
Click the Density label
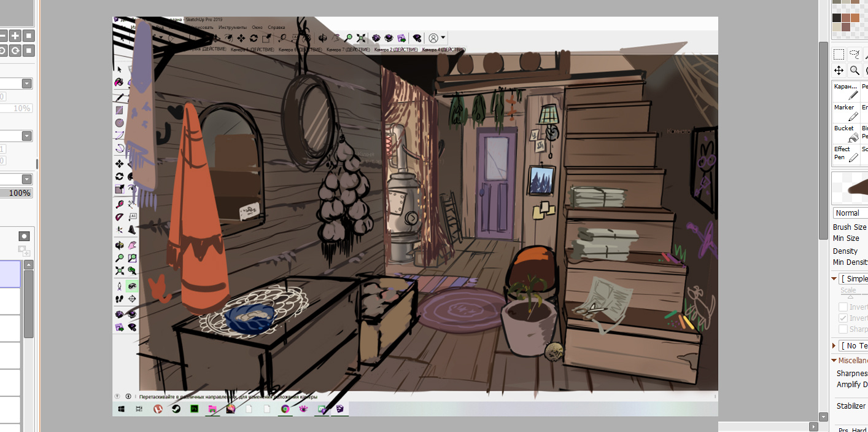(845, 251)
